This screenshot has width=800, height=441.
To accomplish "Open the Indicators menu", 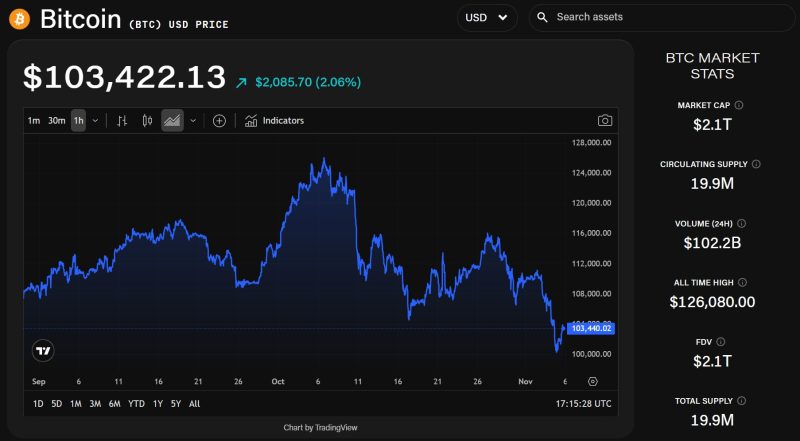I will (x=274, y=121).
